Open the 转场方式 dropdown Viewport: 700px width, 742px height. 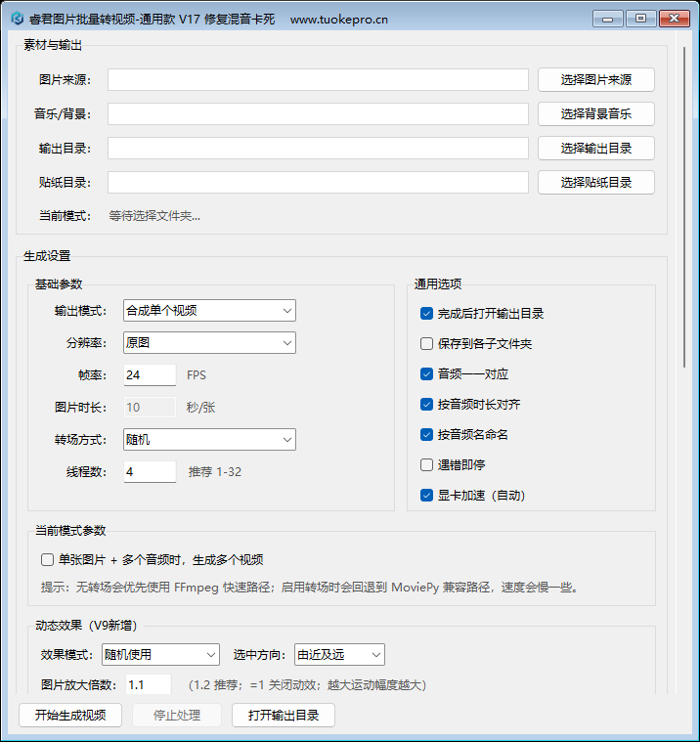tap(209, 440)
